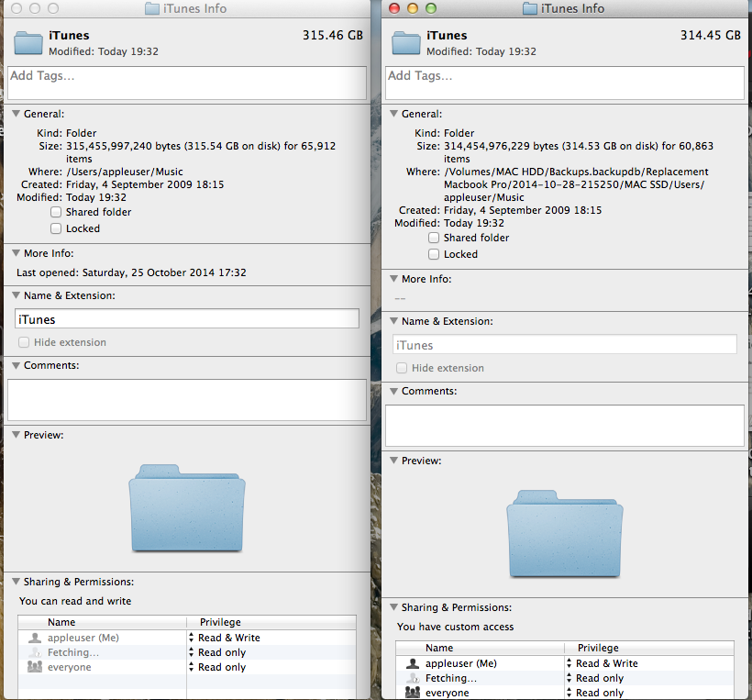Click the Fetching… user icon in right window
The height and width of the screenshot is (700, 752).
coord(413,678)
